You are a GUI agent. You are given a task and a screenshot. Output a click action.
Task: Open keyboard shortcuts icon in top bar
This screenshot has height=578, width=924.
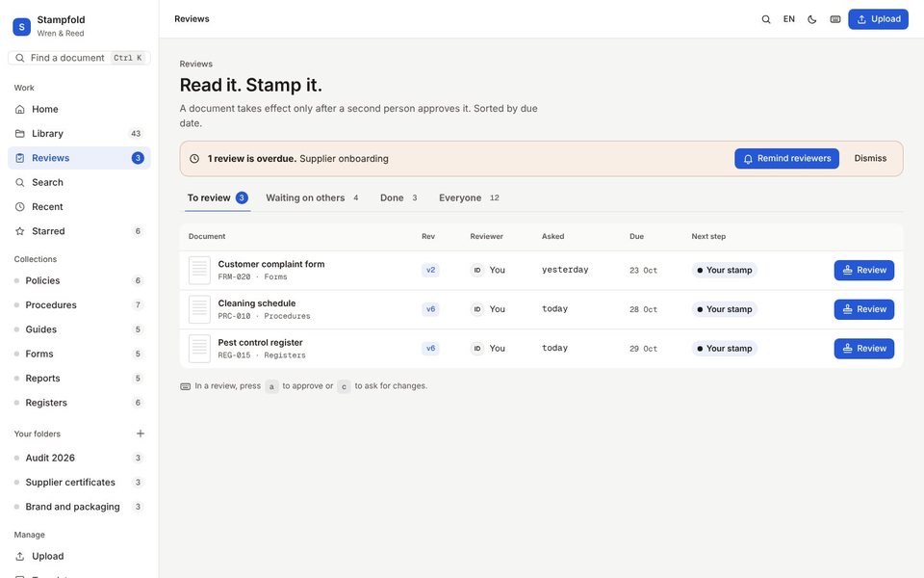click(x=835, y=19)
